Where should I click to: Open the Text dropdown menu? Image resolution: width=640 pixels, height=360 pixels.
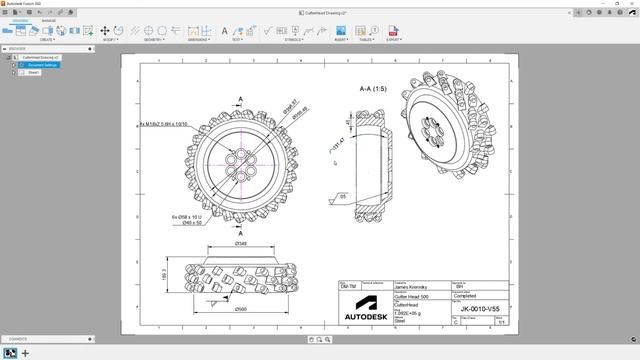click(x=238, y=40)
